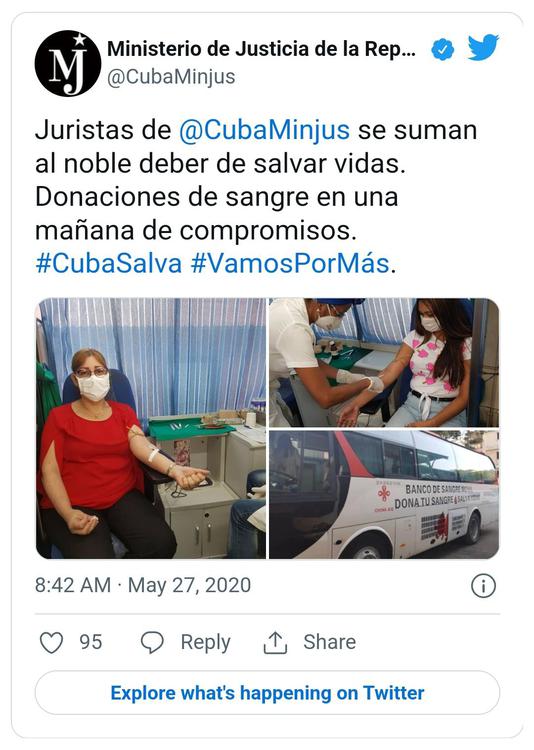Open the 8:42 AM May 27, 2020 timestamp
The width and height of the screenshot is (534, 750).
click(143, 585)
